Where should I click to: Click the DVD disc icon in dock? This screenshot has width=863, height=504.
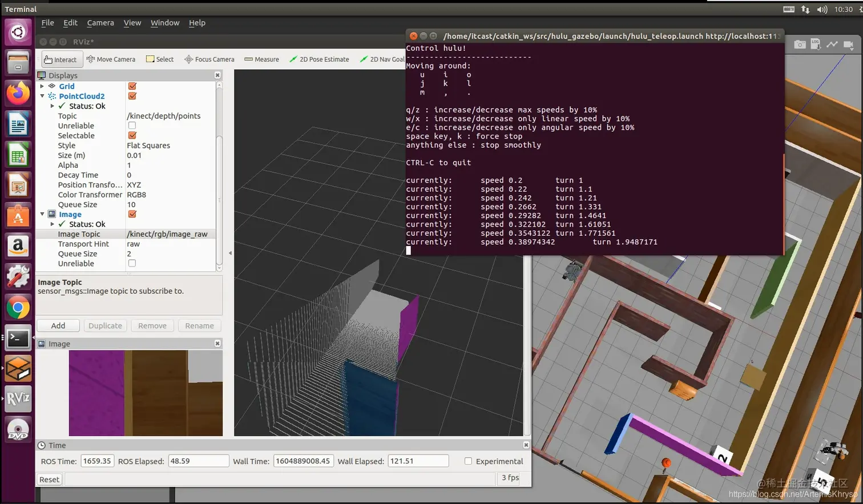point(18,430)
